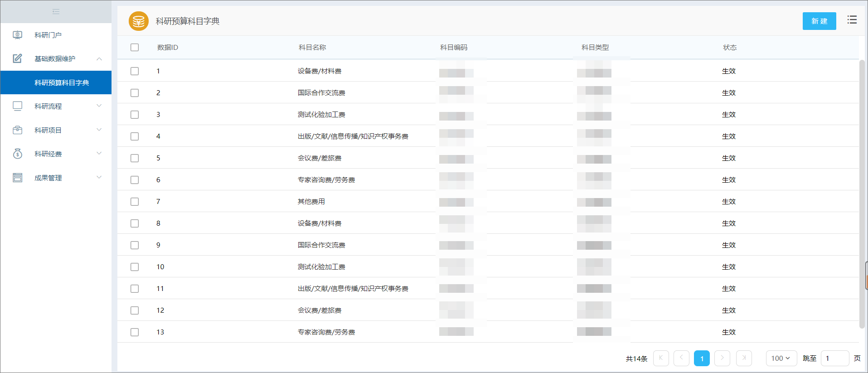The width and height of the screenshot is (868, 373).
Task: Click the 科研门户 monitor icon
Action: (18, 35)
